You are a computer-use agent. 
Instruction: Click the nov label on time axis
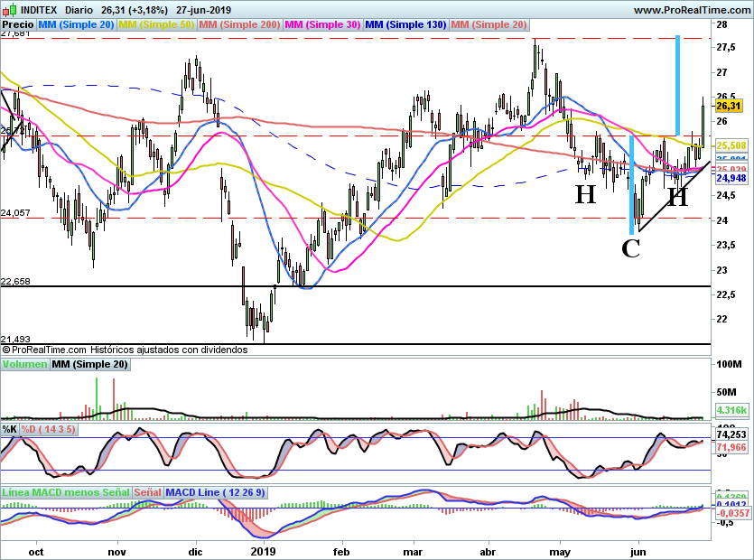116,552
